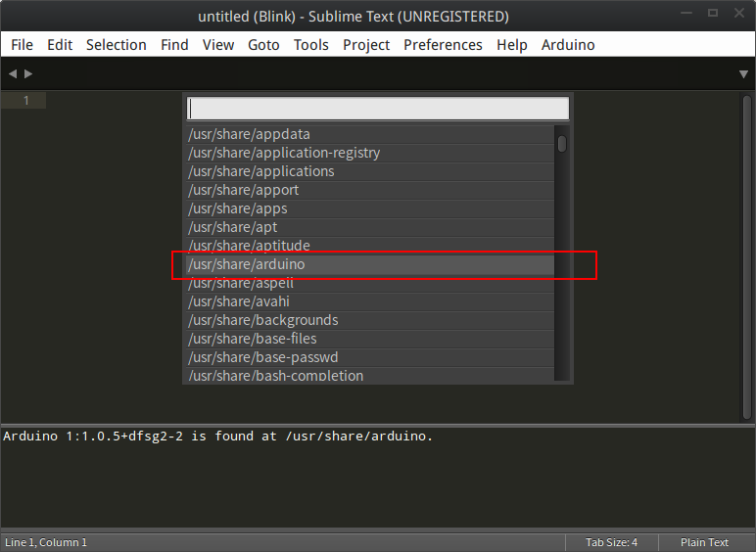
Task: Select /usr/share/backgrounds entry
Action: 370,320
